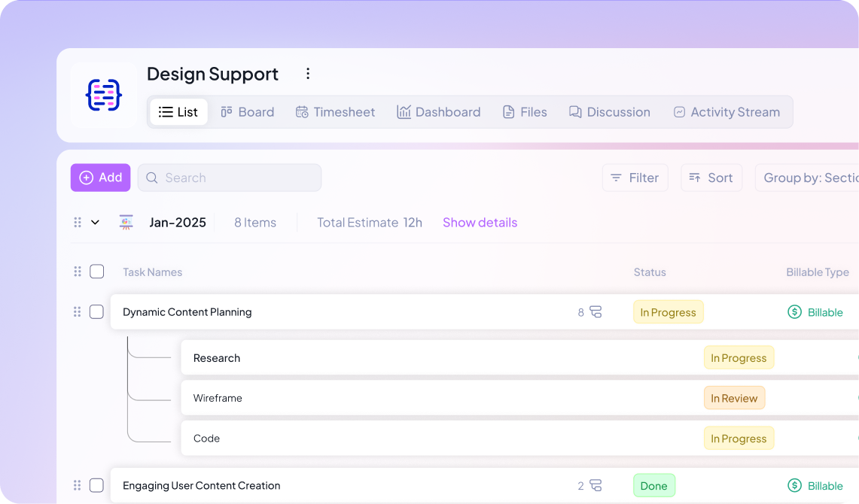Image resolution: width=859 pixels, height=504 pixels.
Task: Go to the Files tab
Action: pos(525,112)
